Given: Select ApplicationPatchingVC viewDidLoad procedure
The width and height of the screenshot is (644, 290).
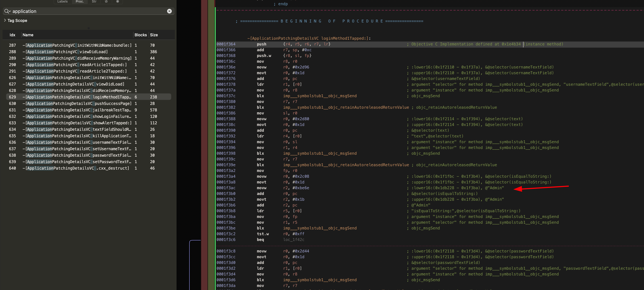Looking at the screenshot, I should tap(88, 52).
